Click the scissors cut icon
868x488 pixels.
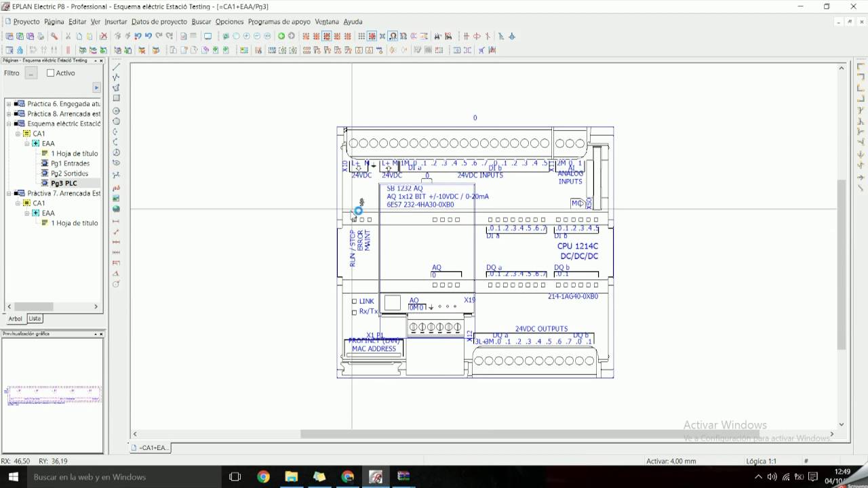tap(68, 36)
